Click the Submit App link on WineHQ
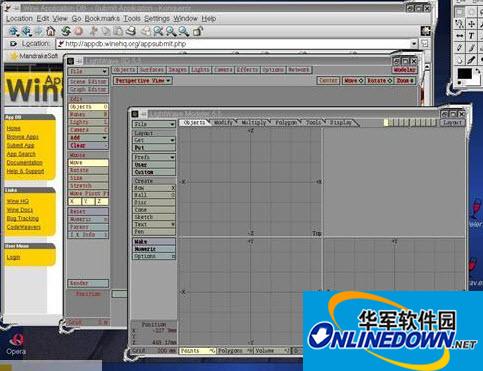The image size is (483, 371). [x=20, y=145]
